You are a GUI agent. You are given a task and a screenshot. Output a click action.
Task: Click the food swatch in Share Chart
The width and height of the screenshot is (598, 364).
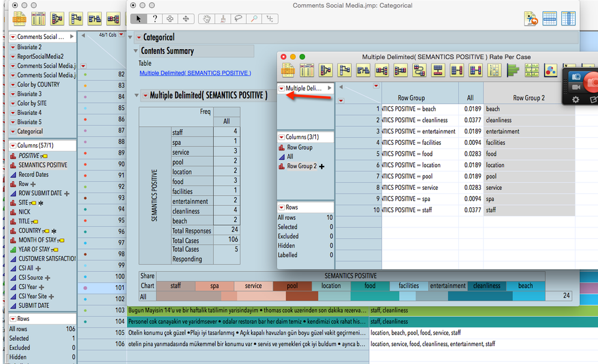pyautogui.click(x=370, y=286)
